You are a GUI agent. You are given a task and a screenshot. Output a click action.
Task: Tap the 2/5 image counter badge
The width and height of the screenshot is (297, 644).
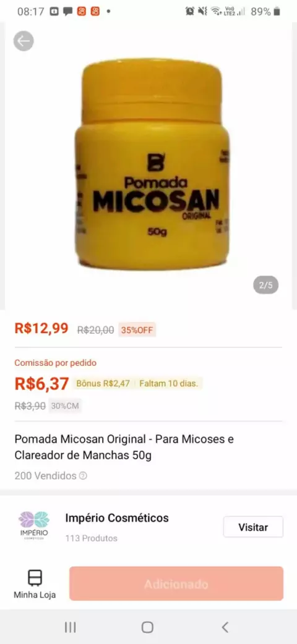265,285
